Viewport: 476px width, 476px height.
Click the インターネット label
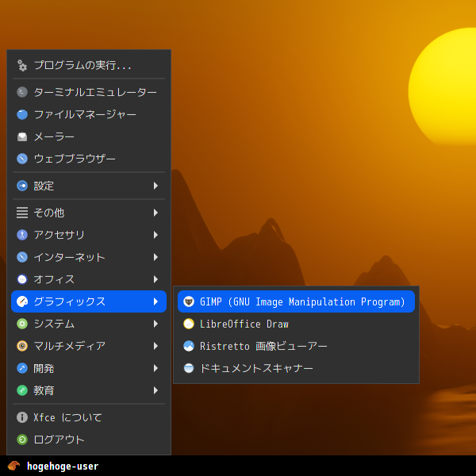(x=69, y=257)
